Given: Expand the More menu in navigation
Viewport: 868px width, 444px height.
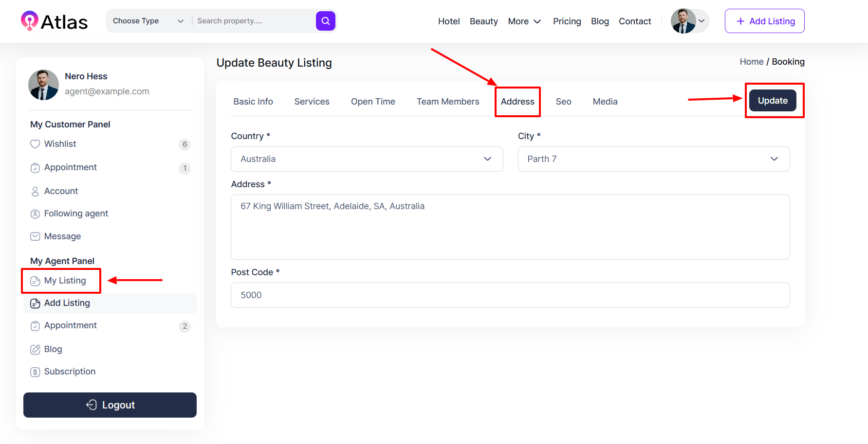Looking at the screenshot, I should [x=524, y=21].
